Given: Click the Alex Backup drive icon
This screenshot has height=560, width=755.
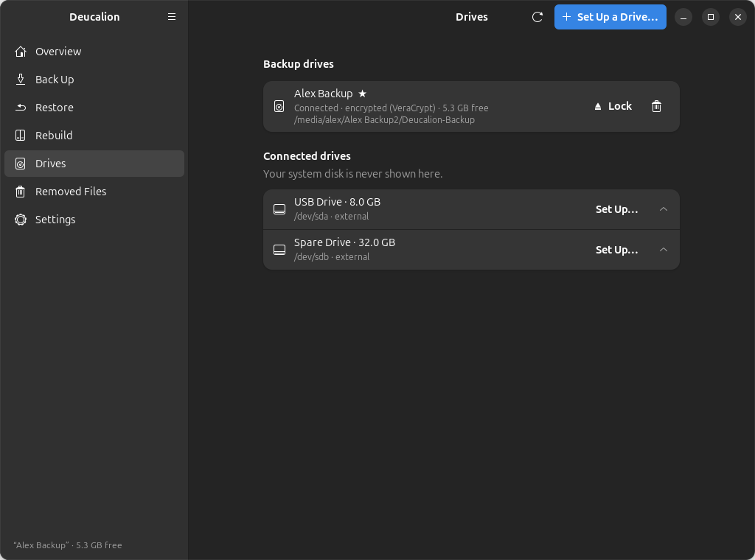Looking at the screenshot, I should 279,106.
